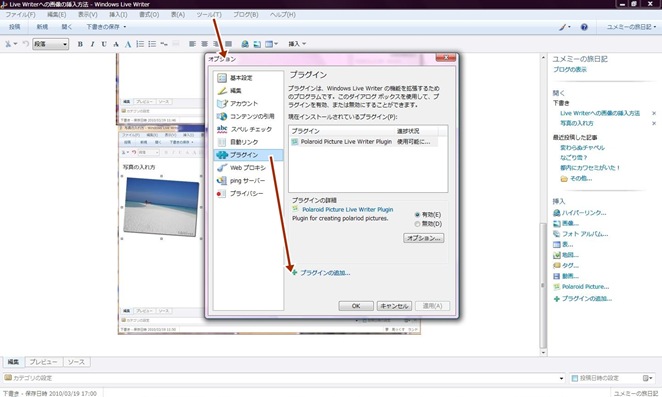Open the Web プロキシ options page
662x397 pixels.
tap(248, 168)
